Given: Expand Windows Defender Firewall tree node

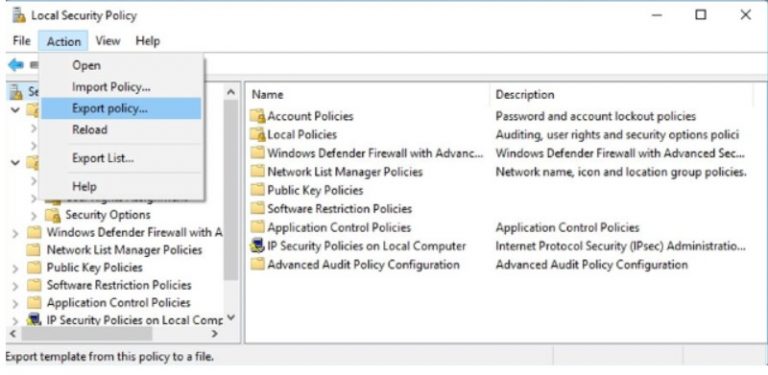Looking at the screenshot, I should pos(16,233).
